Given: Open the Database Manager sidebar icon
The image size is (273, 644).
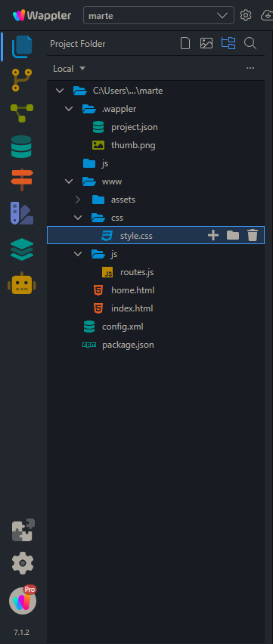Looking at the screenshot, I should 21,147.
